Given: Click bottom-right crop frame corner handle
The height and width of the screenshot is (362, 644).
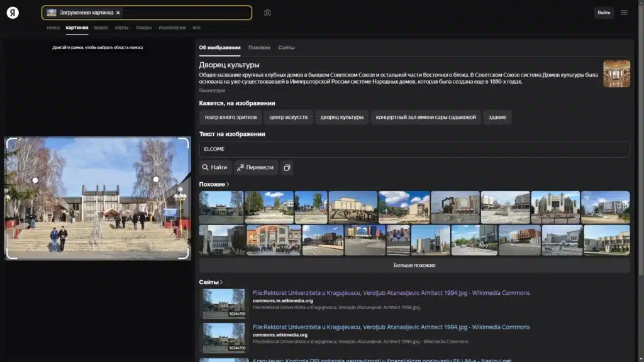Looking at the screenshot, I should [184, 255].
